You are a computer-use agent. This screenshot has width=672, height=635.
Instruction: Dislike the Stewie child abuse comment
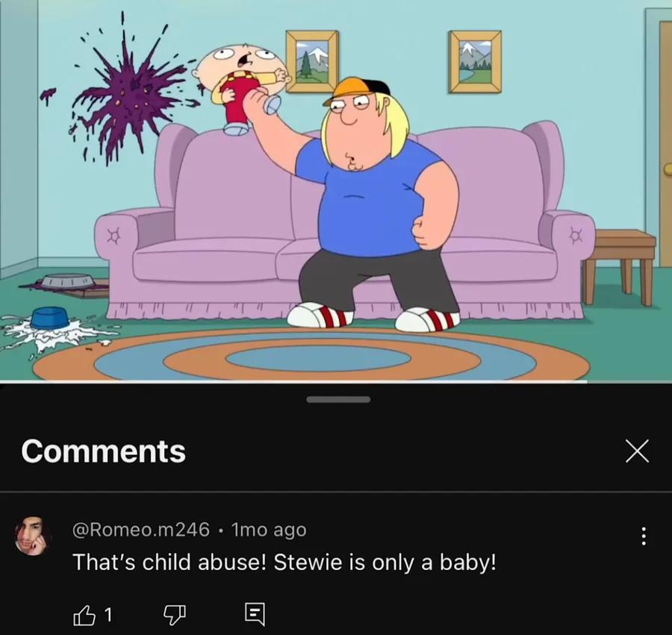coord(175,616)
